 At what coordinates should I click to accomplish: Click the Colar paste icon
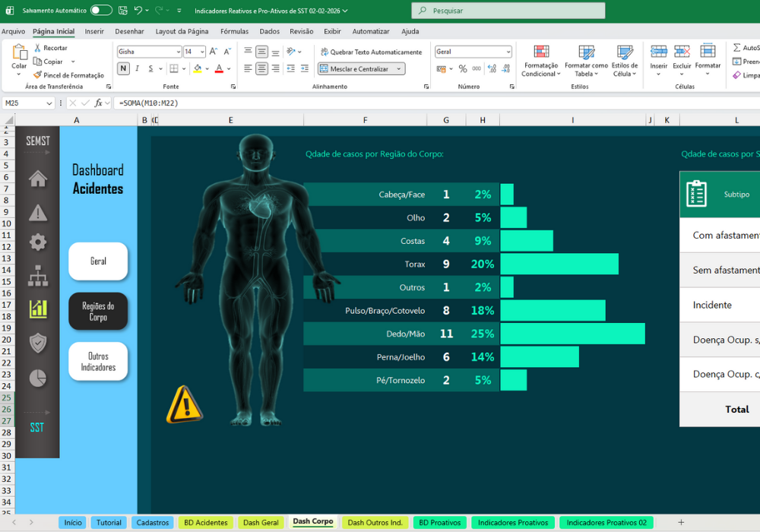tap(20, 52)
